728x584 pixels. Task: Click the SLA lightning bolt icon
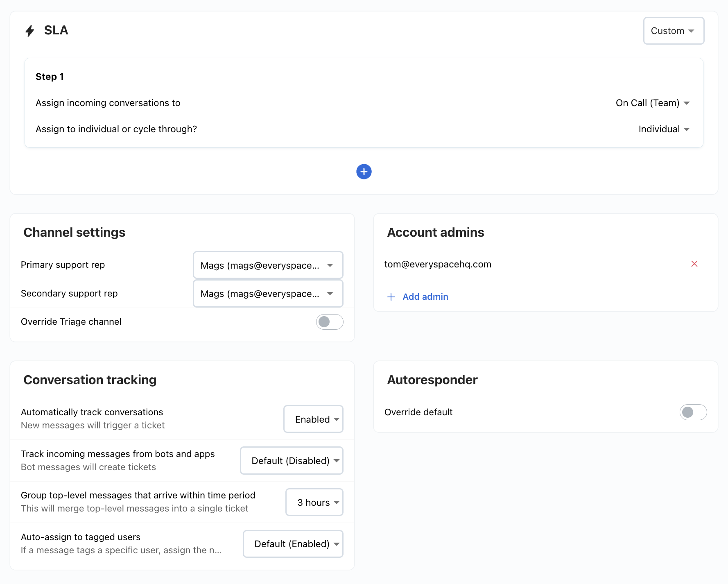pos(29,31)
